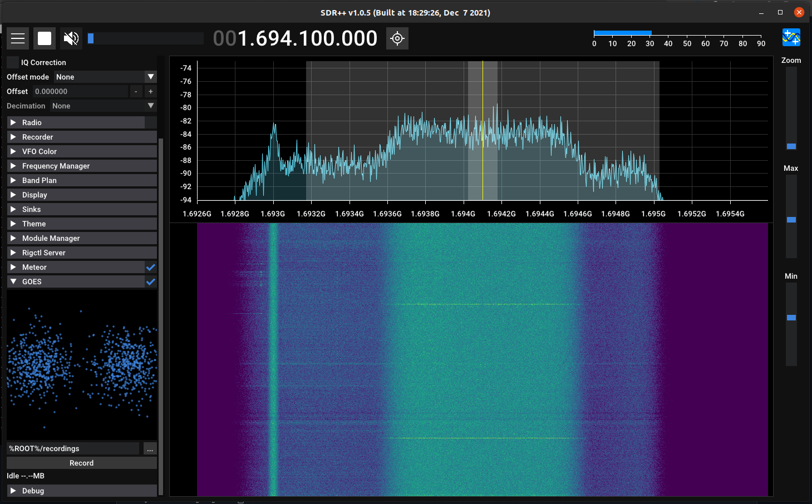
Task: Toggle the hamburger menu sidebar
Action: 18,38
